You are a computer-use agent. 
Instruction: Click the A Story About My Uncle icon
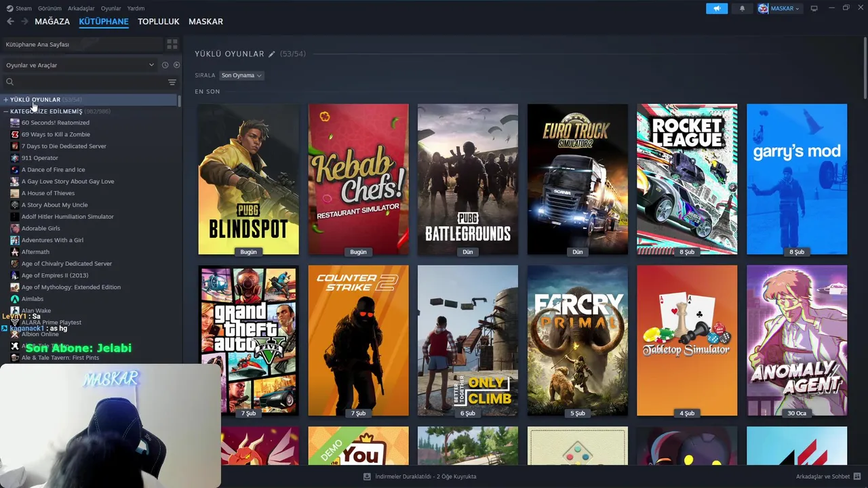tap(15, 205)
